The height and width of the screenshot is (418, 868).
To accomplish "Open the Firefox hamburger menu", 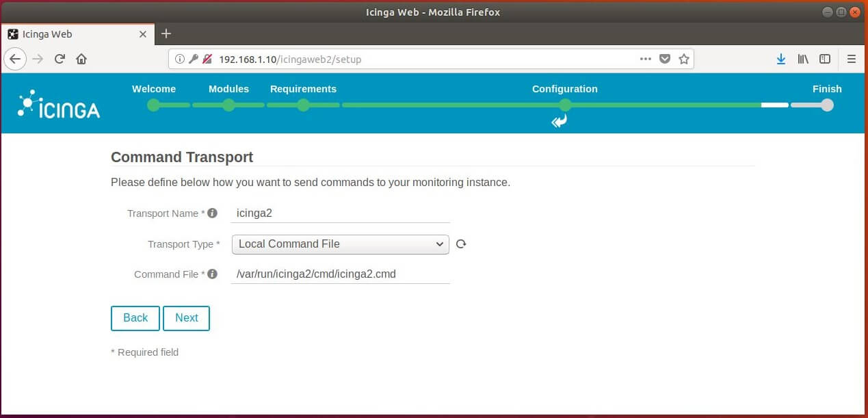I will pos(852,59).
